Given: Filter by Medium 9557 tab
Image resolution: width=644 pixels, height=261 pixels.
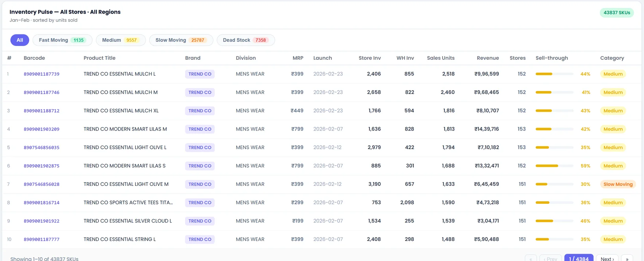Looking at the screenshot, I should click(120, 40).
